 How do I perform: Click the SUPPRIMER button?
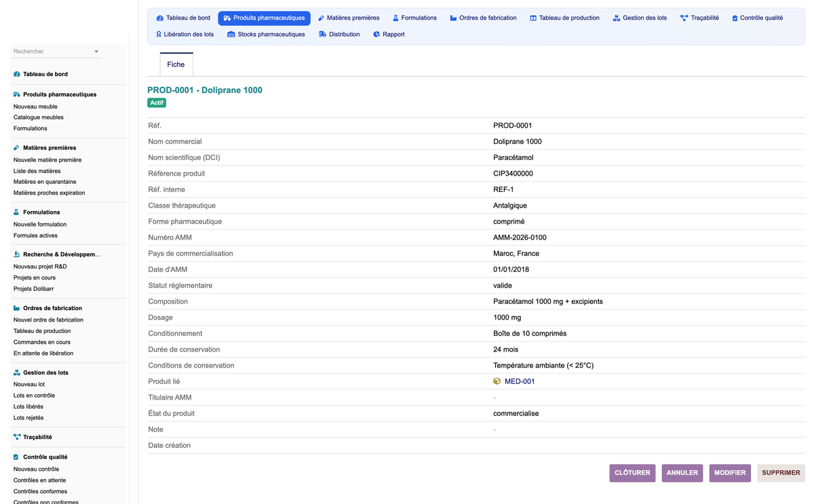pos(781,473)
